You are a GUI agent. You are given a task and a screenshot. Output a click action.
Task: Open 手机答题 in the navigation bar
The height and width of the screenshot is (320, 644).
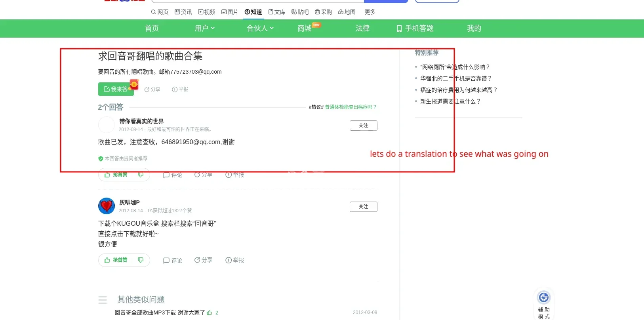[x=415, y=28]
